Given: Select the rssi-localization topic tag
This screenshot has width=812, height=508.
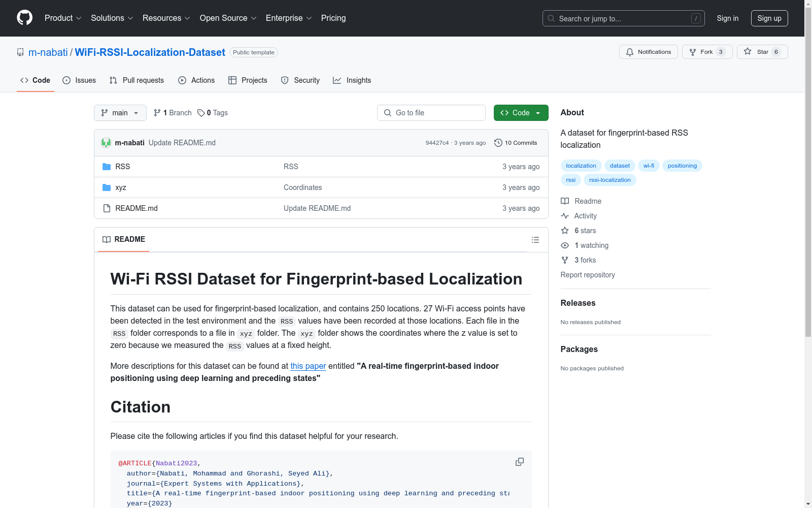Looking at the screenshot, I should pos(610,180).
